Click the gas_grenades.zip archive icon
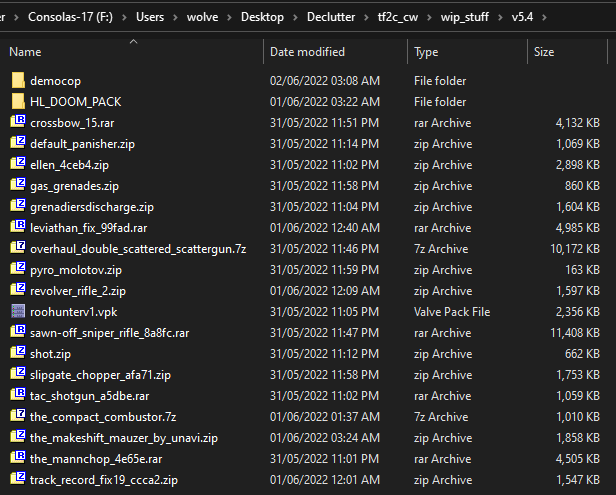 pyautogui.click(x=18, y=185)
